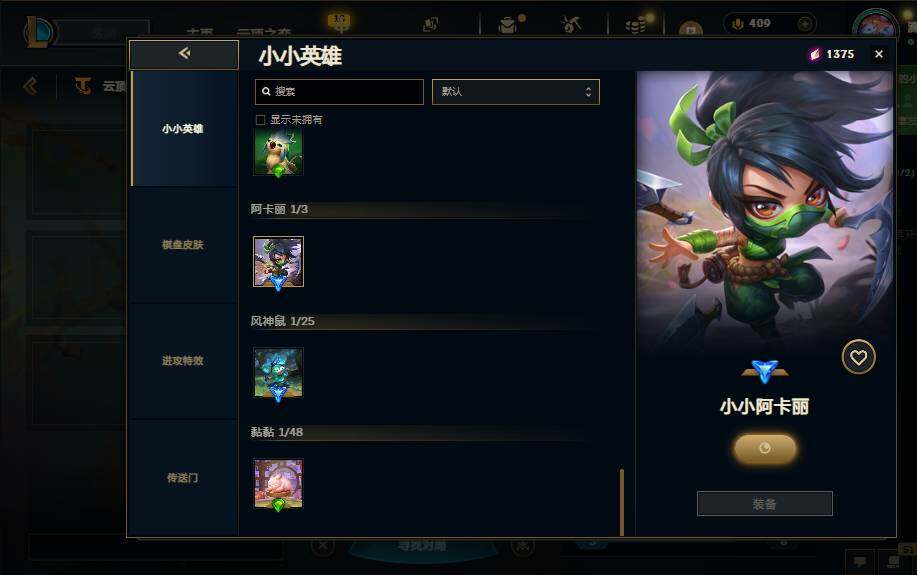Click the blue star-rank emblem above 小小阿卡丽

[x=764, y=370]
